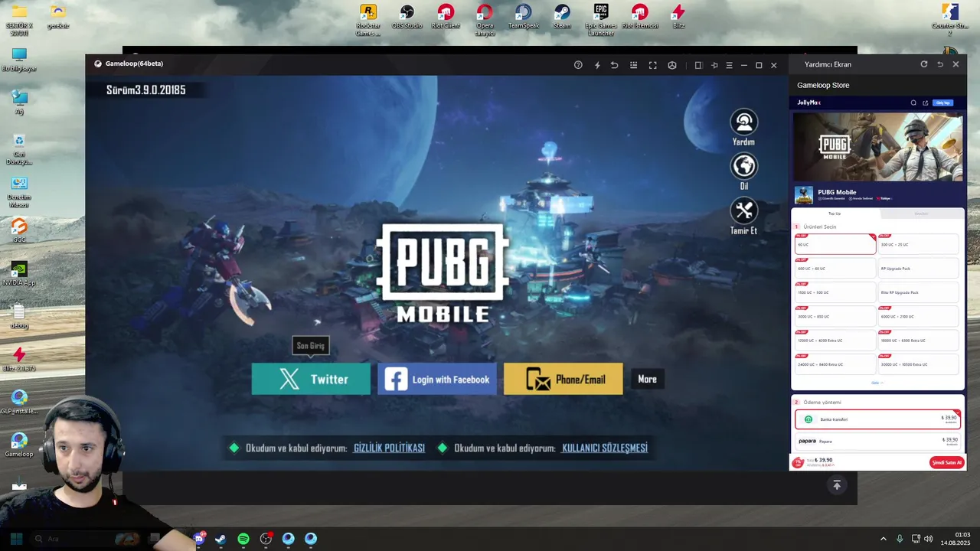Toggle the side panel icon in Gameloop titlebar
980x551 pixels.
[698, 65]
